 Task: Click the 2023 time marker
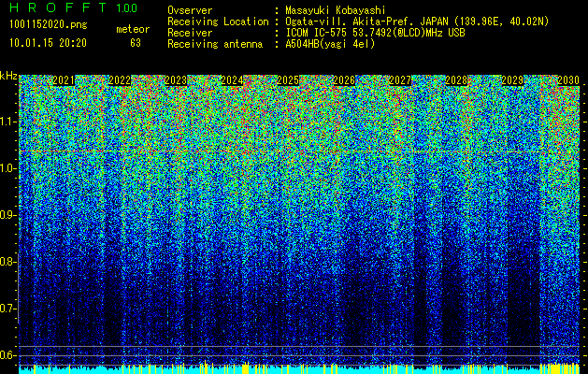point(176,80)
